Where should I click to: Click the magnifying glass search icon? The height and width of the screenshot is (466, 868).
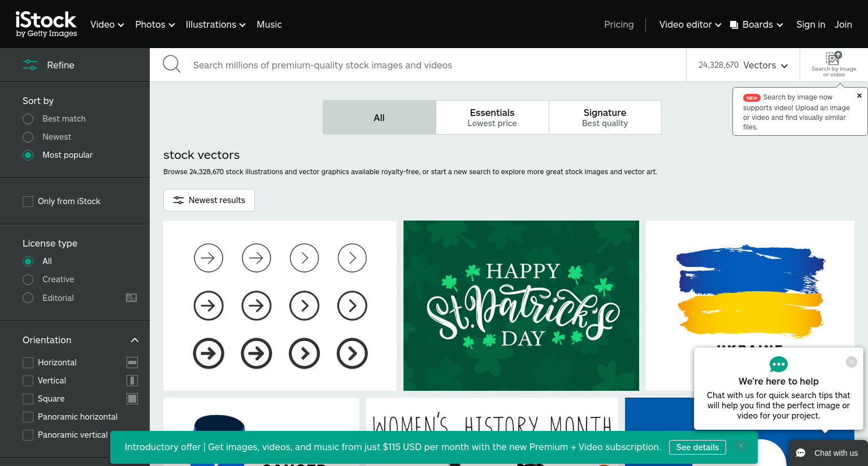point(172,64)
